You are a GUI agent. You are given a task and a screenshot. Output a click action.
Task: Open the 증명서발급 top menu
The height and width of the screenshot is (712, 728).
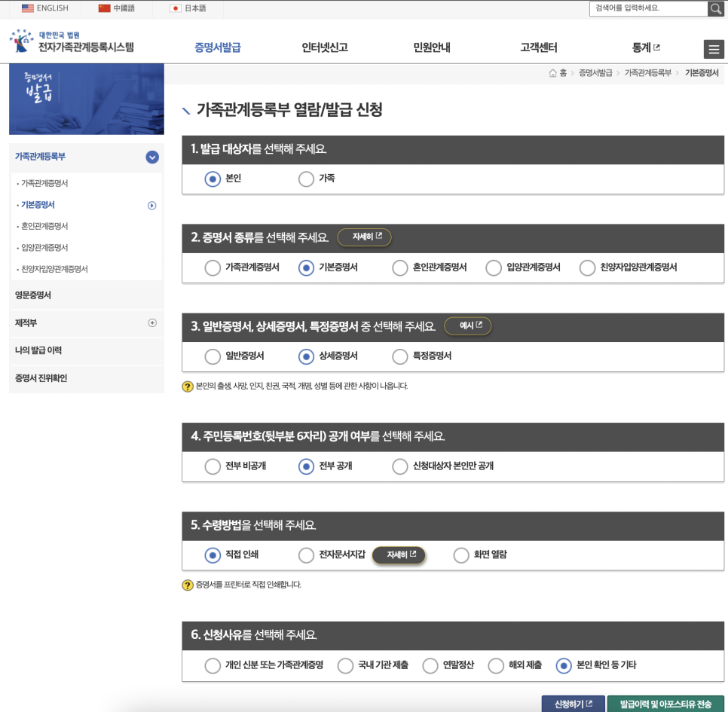(218, 47)
